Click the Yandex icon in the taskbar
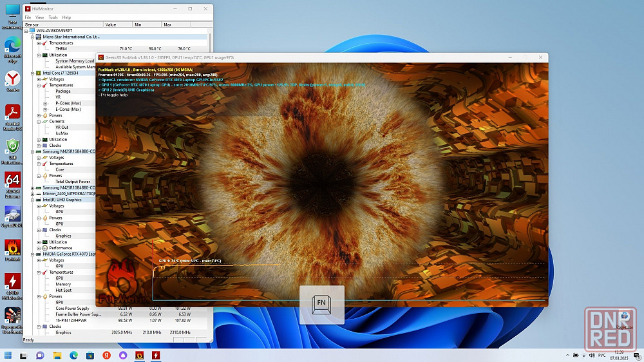This screenshot has height=362, width=644. [x=106, y=356]
